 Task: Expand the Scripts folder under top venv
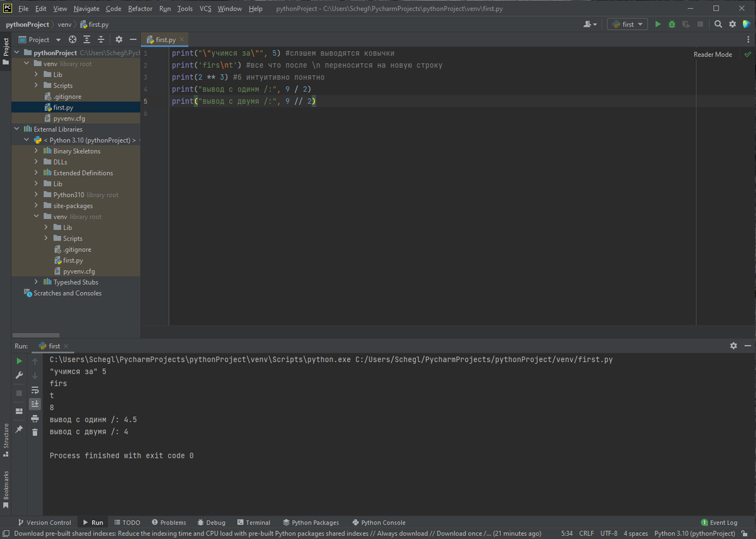pos(37,86)
